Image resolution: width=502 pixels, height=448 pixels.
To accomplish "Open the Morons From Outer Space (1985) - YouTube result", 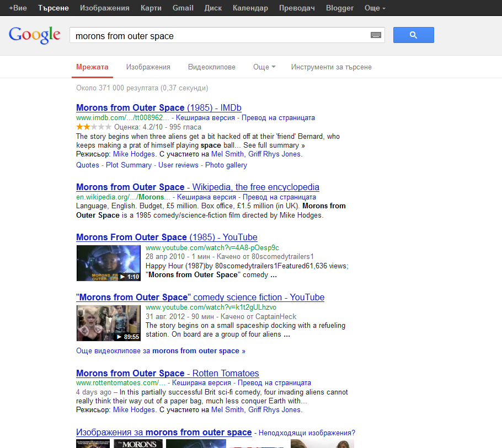I will coord(167,238).
